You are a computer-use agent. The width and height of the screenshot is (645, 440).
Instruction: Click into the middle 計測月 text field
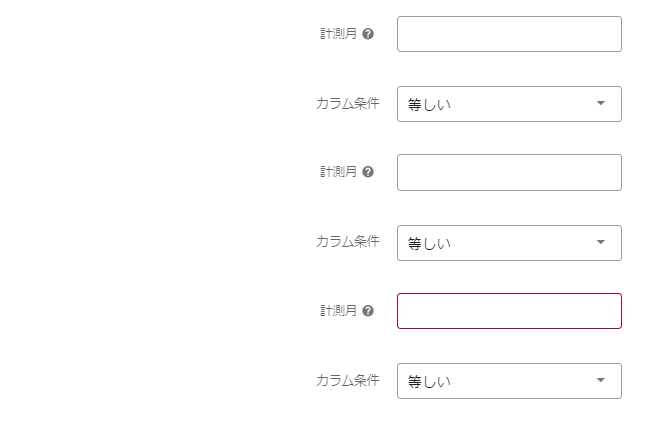pos(509,172)
